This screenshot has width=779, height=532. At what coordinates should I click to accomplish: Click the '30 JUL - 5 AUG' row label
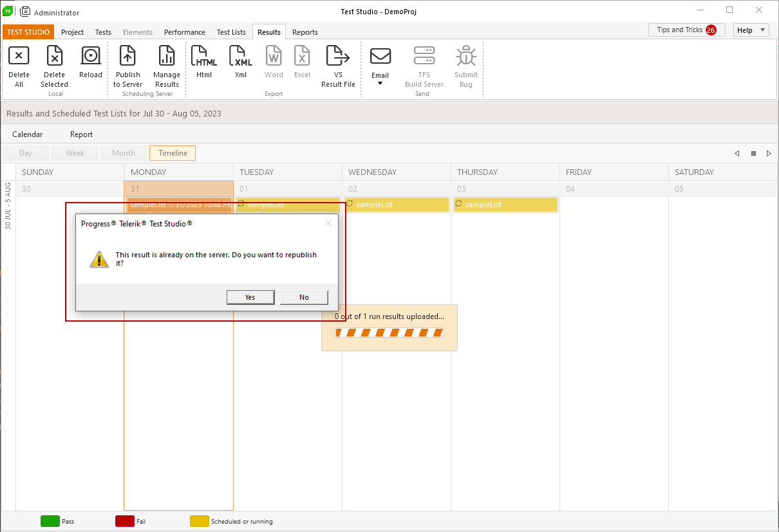coord(8,205)
